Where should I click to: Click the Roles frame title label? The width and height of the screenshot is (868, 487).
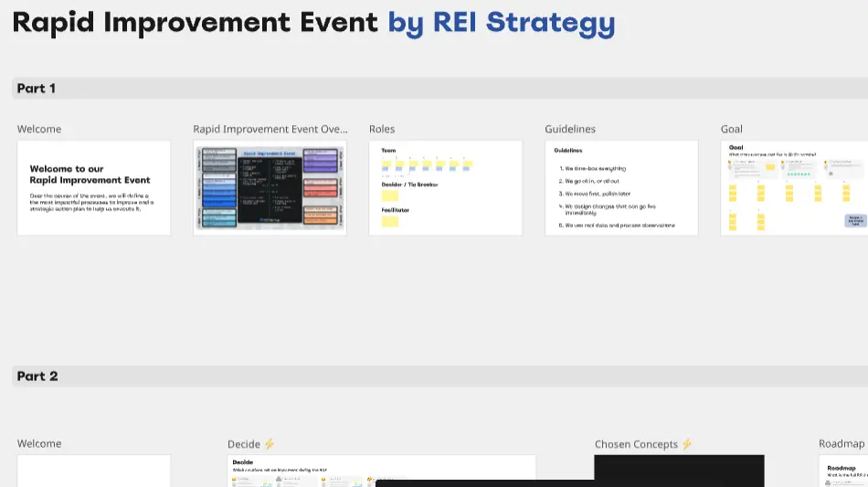382,129
